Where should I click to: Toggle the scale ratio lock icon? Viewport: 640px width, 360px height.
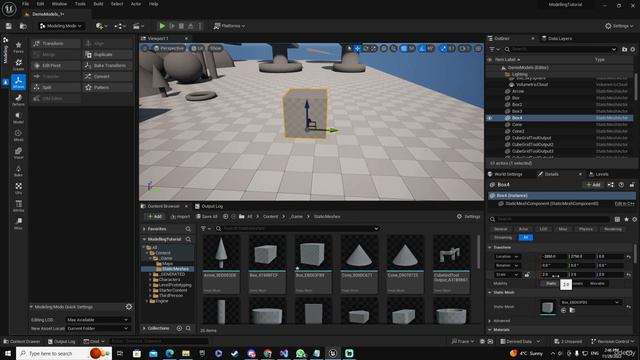tap(527, 275)
